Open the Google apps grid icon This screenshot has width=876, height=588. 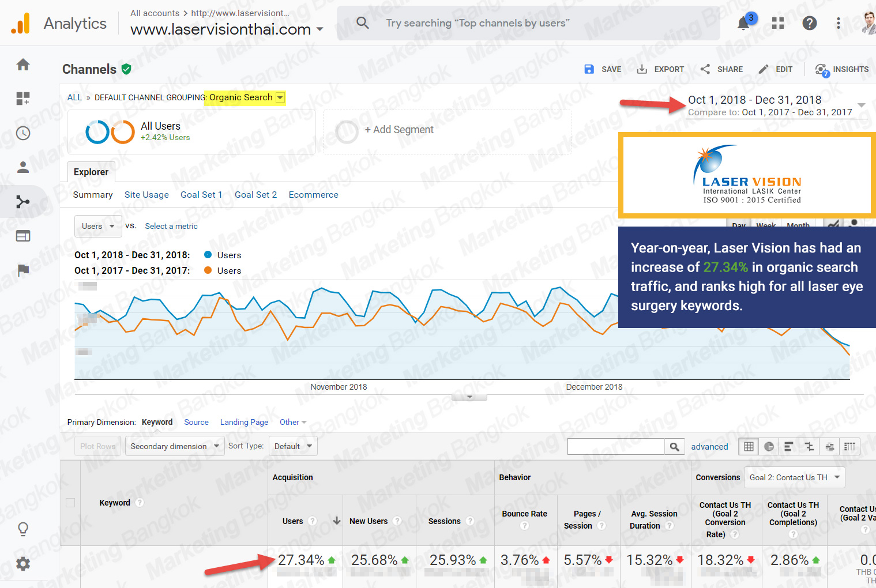(778, 23)
